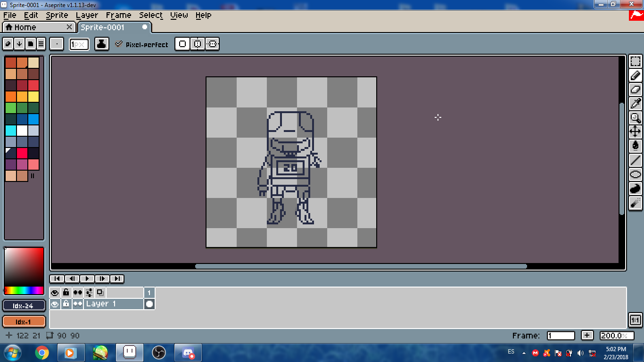Close the Home tab
This screenshot has width=644, height=362.
[69, 27]
